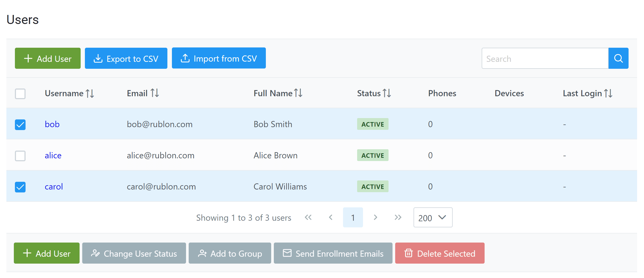Go to next page chevron
This screenshot has height=278, width=644.
click(x=375, y=217)
